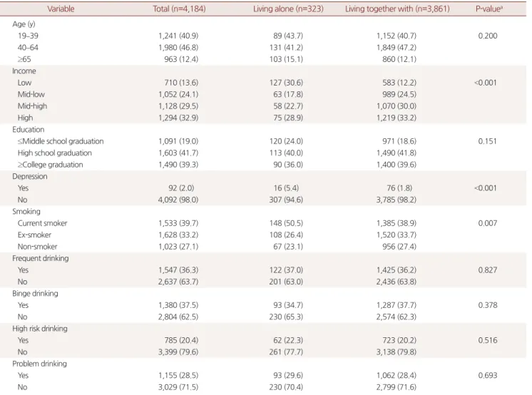Click the value "1,070 (30.0)"
The width and height of the screenshot is (532, 395).
397,106
